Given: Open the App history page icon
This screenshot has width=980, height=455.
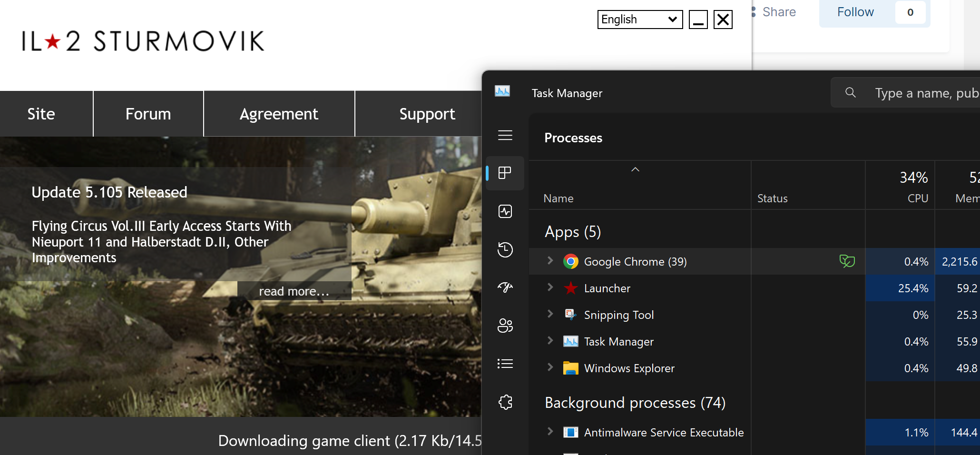Looking at the screenshot, I should (505, 249).
